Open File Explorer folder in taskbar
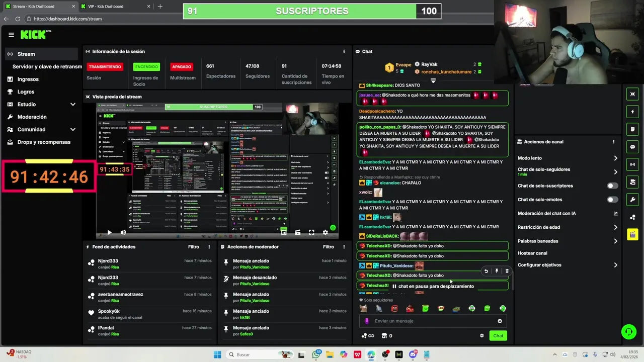 tap(330, 354)
